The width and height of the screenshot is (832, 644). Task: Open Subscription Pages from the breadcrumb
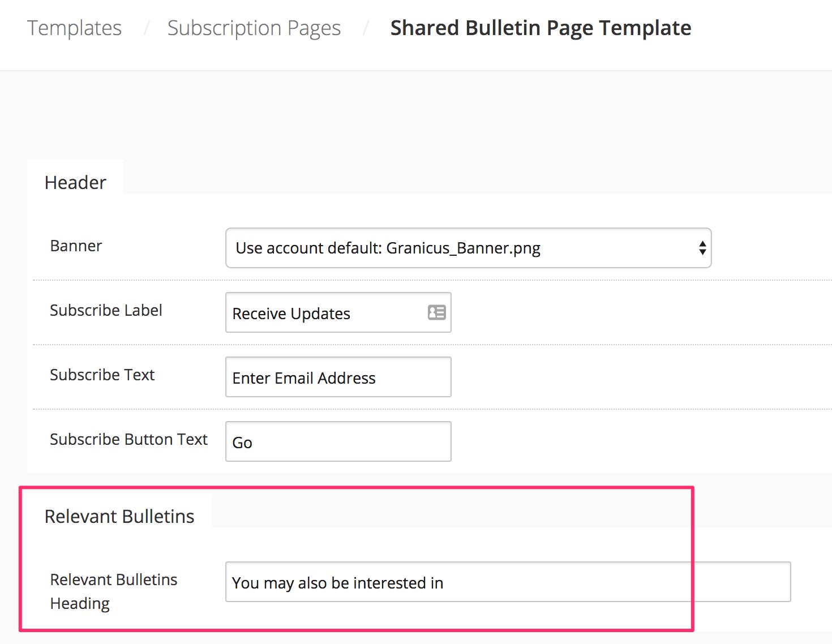pyautogui.click(x=254, y=27)
